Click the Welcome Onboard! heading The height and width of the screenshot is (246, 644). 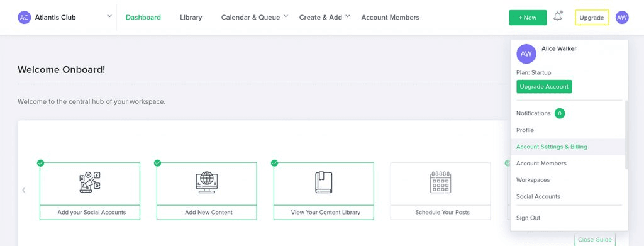62,69
